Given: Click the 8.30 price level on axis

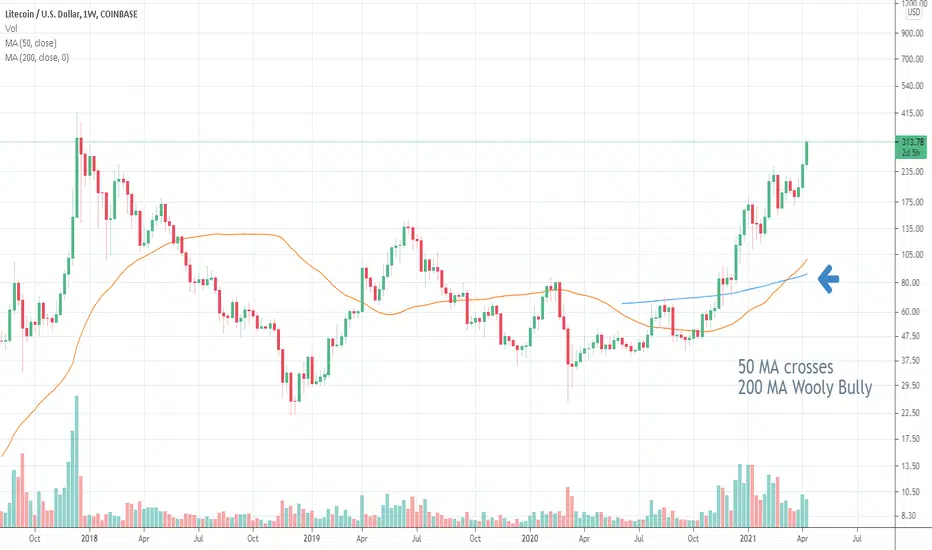Looking at the screenshot, I should click(x=912, y=516).
